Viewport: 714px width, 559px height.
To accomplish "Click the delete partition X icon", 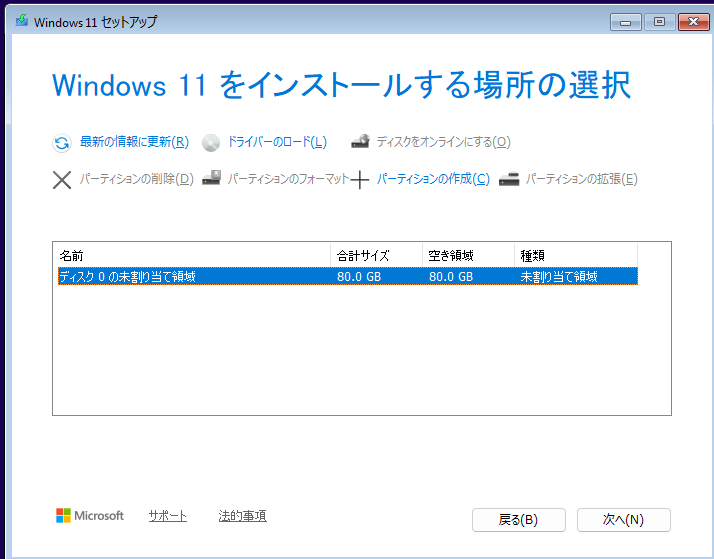I will coord(62,180).
